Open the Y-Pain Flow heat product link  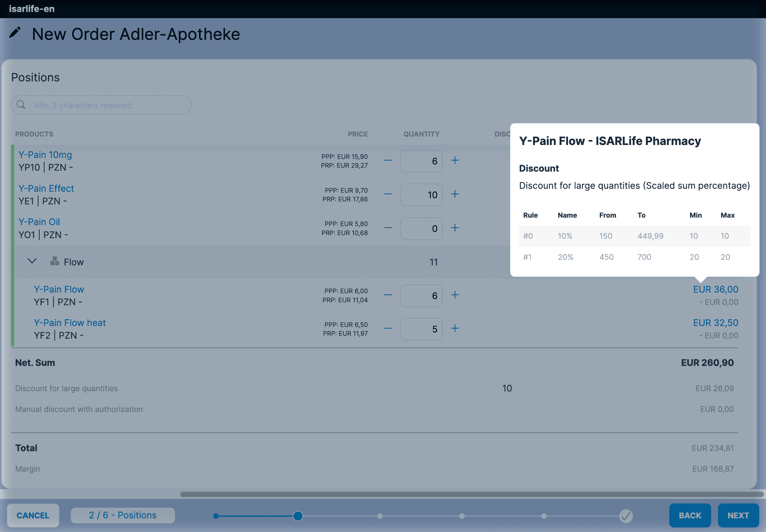tap(70, 323)
